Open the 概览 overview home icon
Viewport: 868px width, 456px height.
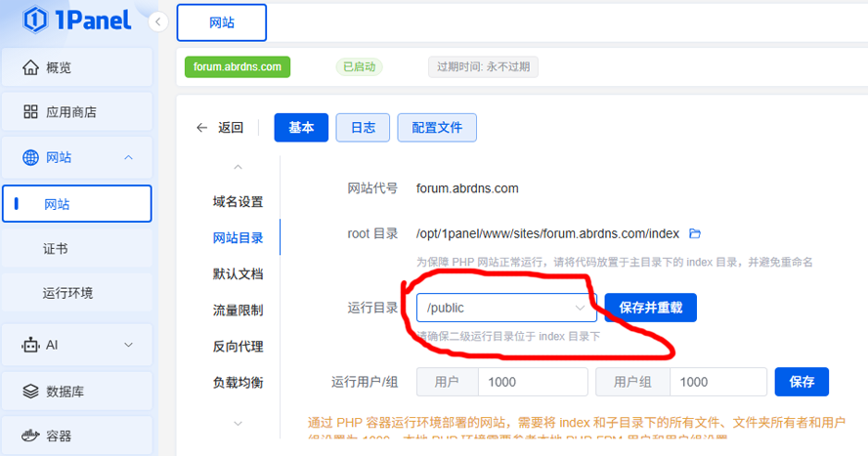[30, 67]
